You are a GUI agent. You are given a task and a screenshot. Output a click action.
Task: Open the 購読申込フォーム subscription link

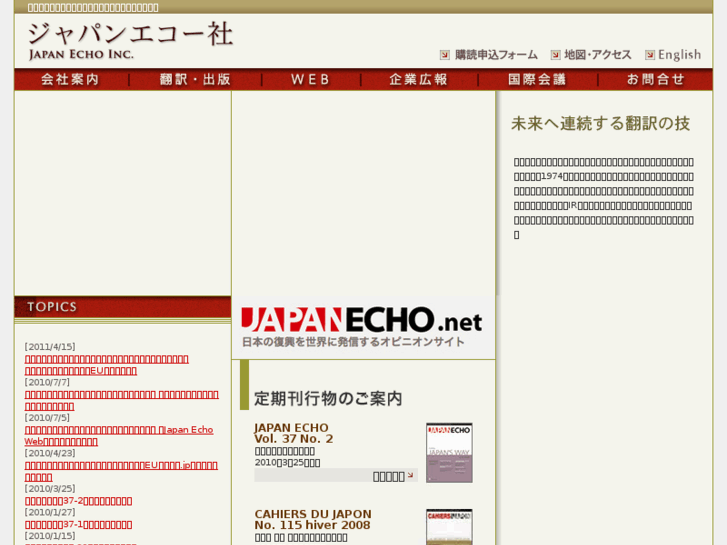pyautogui.click(x=496, y=55)
